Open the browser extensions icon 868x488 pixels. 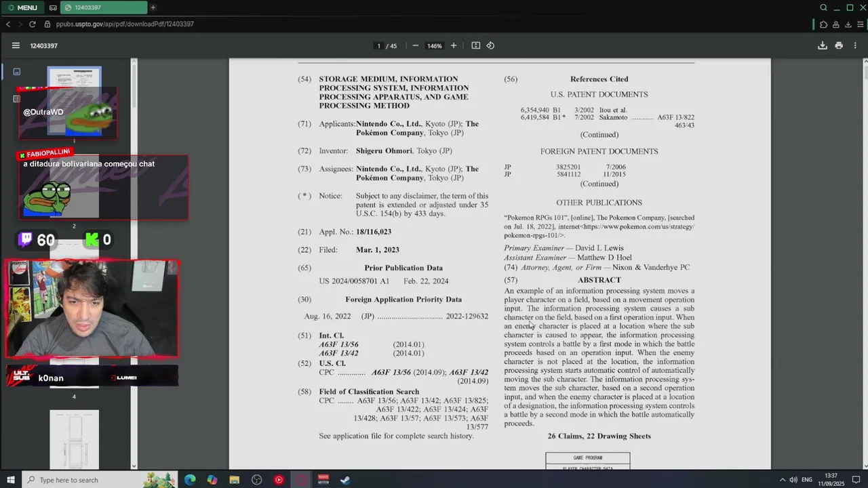pos(823,24)
